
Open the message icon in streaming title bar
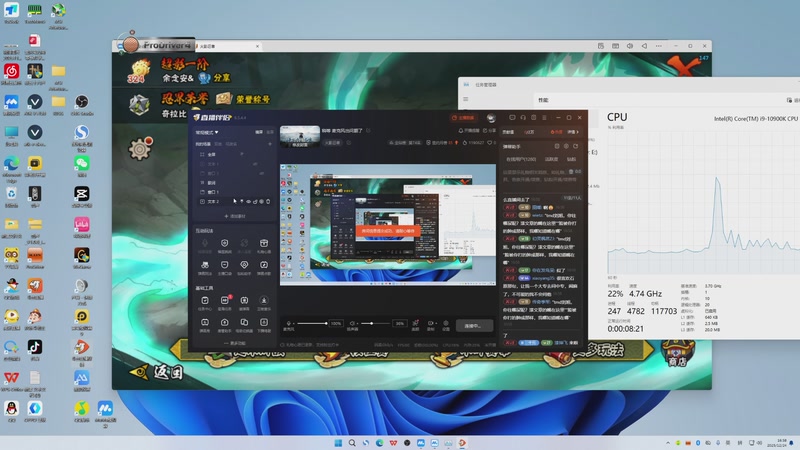click(x=512, y=117)
